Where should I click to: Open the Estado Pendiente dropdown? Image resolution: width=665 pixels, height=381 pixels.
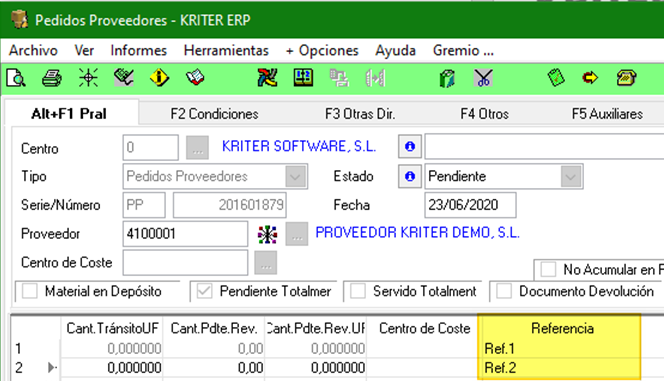click(x=570, y=176)
